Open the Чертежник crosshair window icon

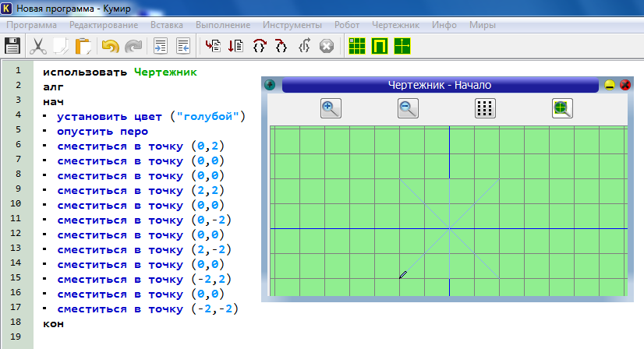point(402,46)
